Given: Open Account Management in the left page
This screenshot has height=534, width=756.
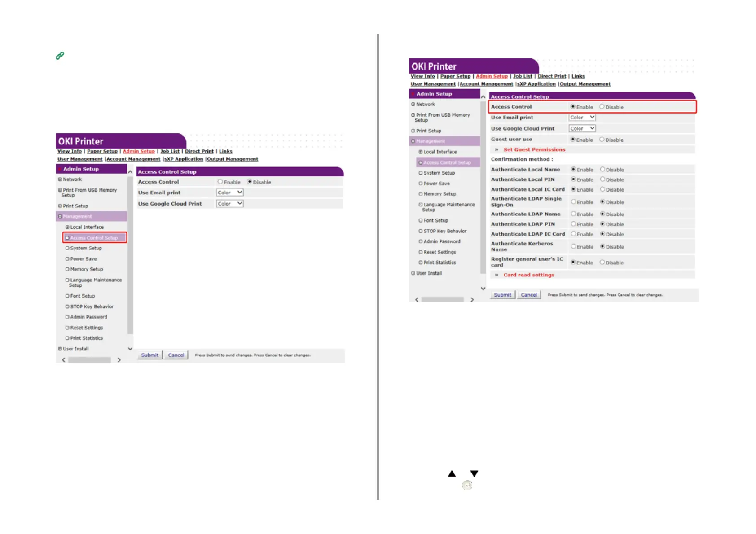Looking at the screenshot, I should pos(133,159).
